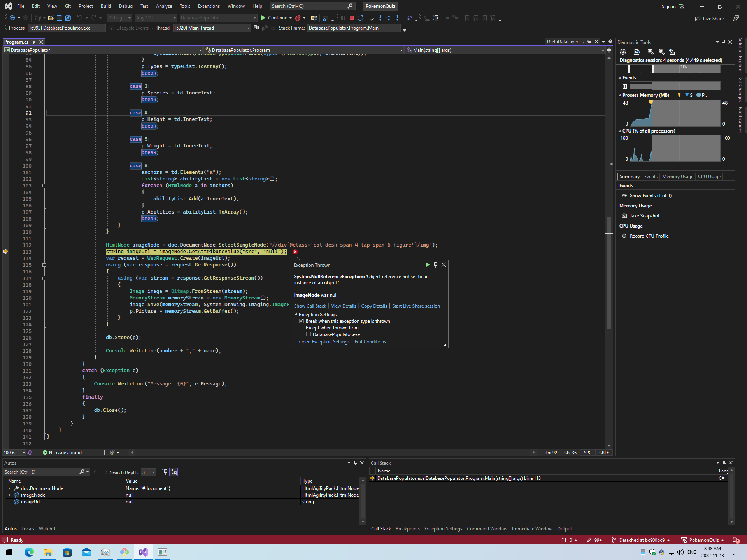747x560 pixels.
Task: Click the bookmark toggle icon in toolbar
Action: [467, 18]
